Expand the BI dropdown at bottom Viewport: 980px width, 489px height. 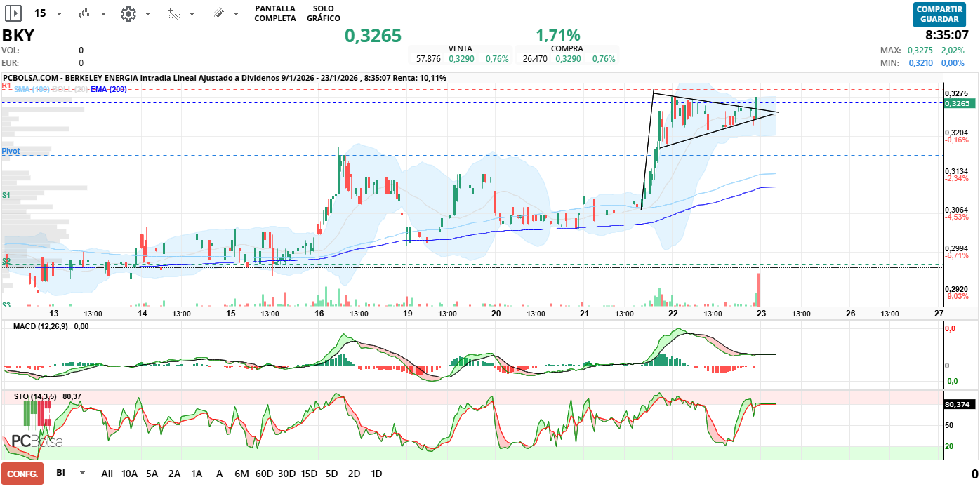pos(83,474)
